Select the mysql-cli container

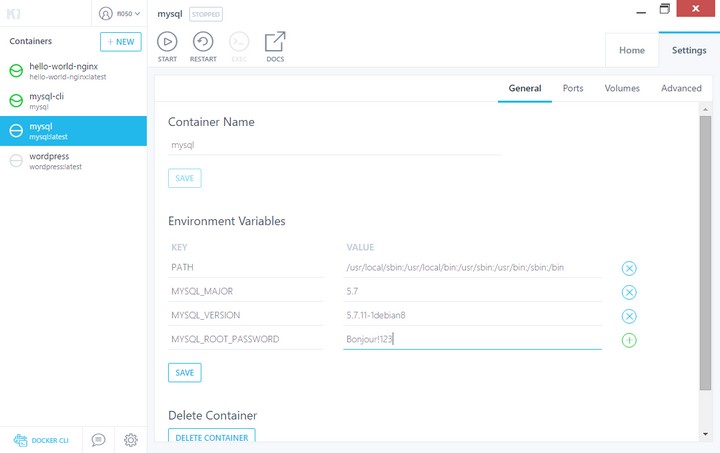point(73,101)
